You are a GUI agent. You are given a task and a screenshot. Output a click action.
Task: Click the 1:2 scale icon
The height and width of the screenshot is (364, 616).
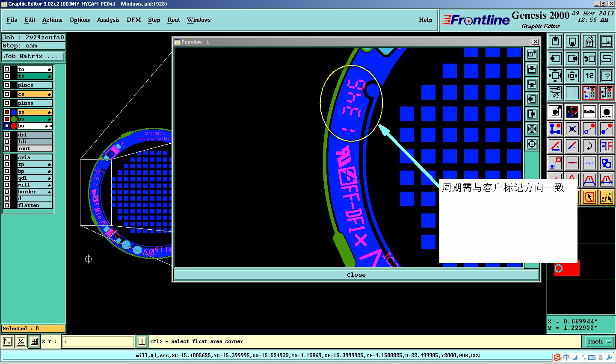point(589,76)
